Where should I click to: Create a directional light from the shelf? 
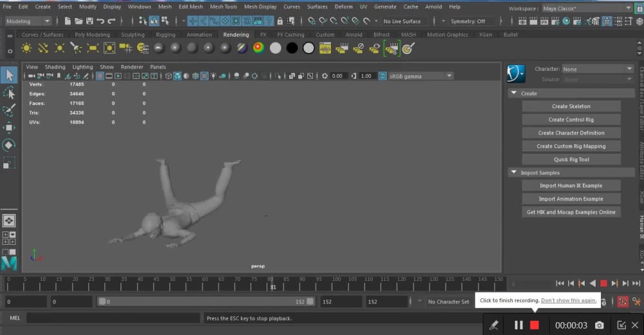coord(43,48)
